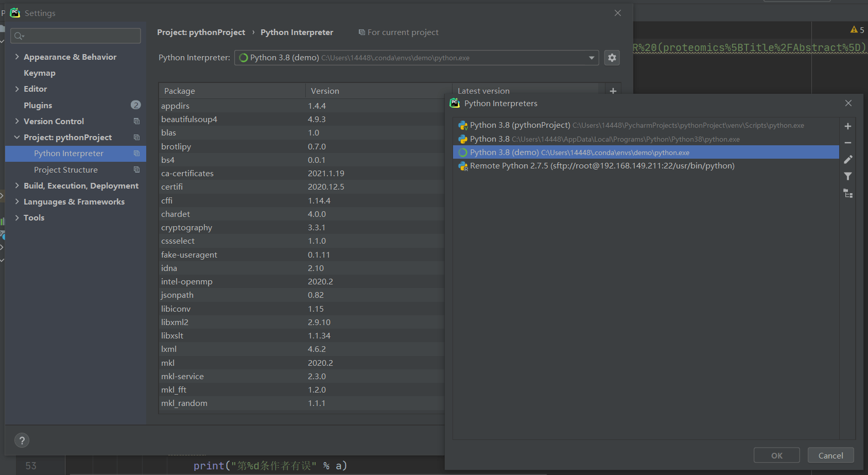
Task: Click the chardet version 4.0.0 cell
Action: click(317, 214)
